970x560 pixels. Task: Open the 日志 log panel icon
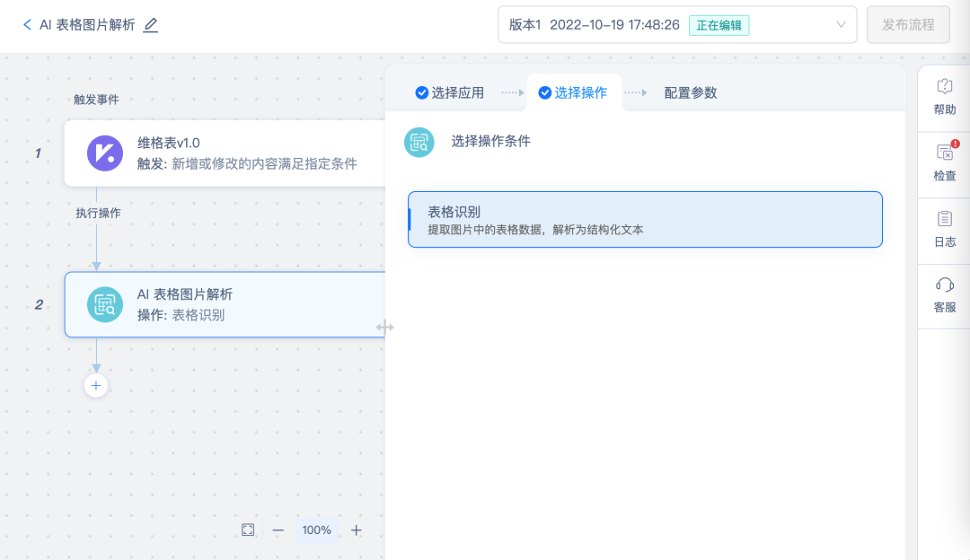click(944, 219)
